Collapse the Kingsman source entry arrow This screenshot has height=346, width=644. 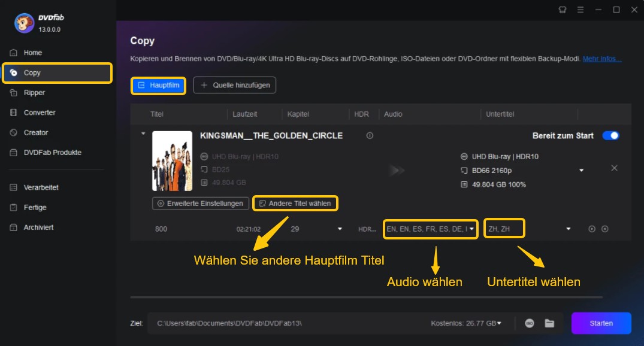(143, 133)
